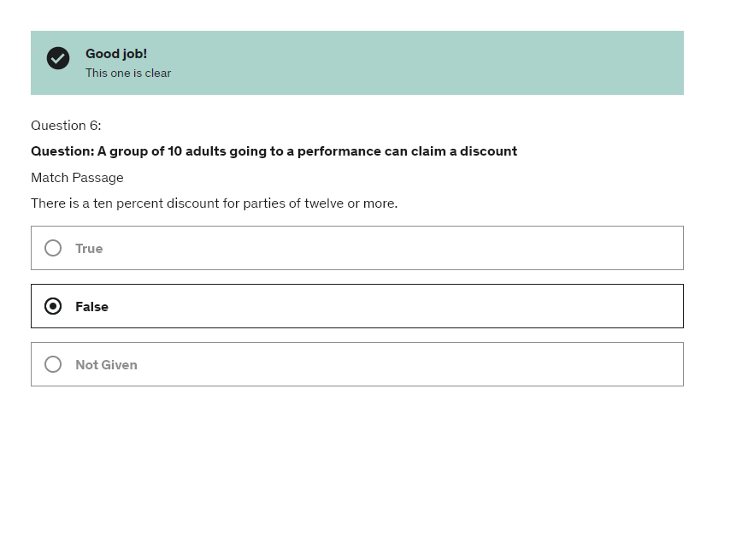Select the True radio button
The width and height of the screenshot is (736, 560).
(x=53, y=248)
